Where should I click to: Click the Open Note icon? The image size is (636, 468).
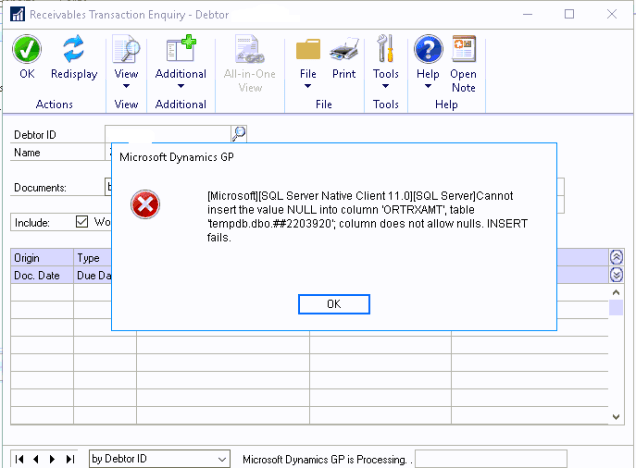464,49
